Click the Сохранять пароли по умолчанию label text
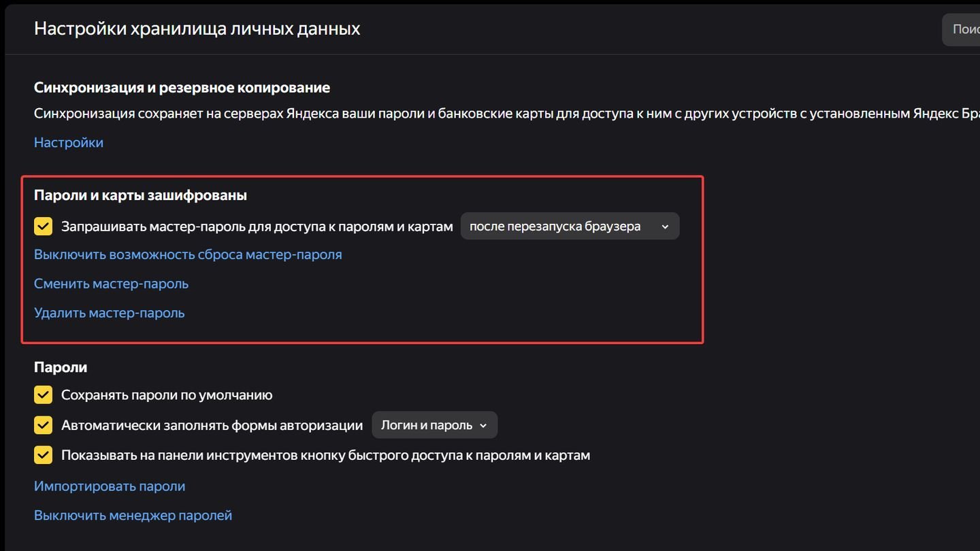Viewport: 980px width, 551px height. [167, 395]
